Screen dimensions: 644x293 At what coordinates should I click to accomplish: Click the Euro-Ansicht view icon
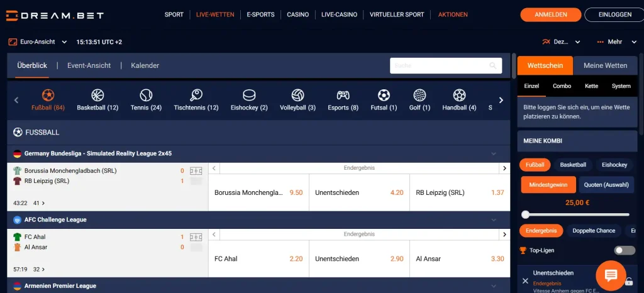click(x=13, y=42)
